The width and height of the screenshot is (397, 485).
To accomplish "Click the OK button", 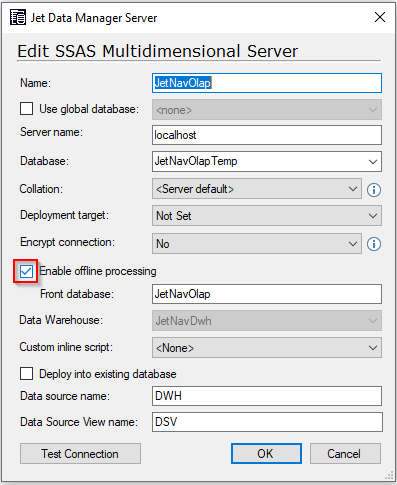I will coord(266,454).
